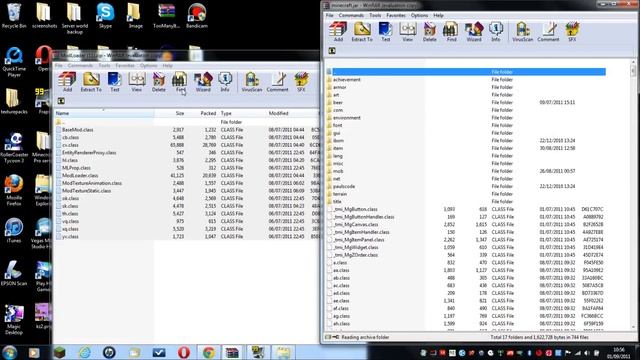Click Comment icon in ModLoader WinRAR window
The image size is (640, 360).
278,82
